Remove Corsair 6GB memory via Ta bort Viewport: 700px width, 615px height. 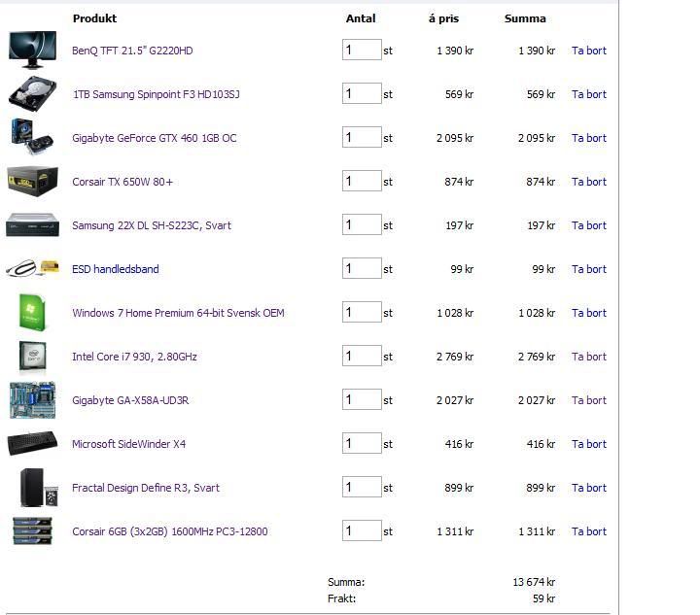click(588, 531)
